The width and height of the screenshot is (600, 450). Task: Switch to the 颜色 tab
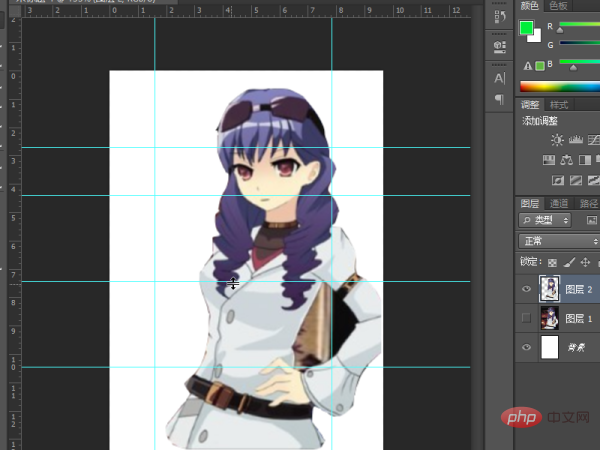pos(530,5)
